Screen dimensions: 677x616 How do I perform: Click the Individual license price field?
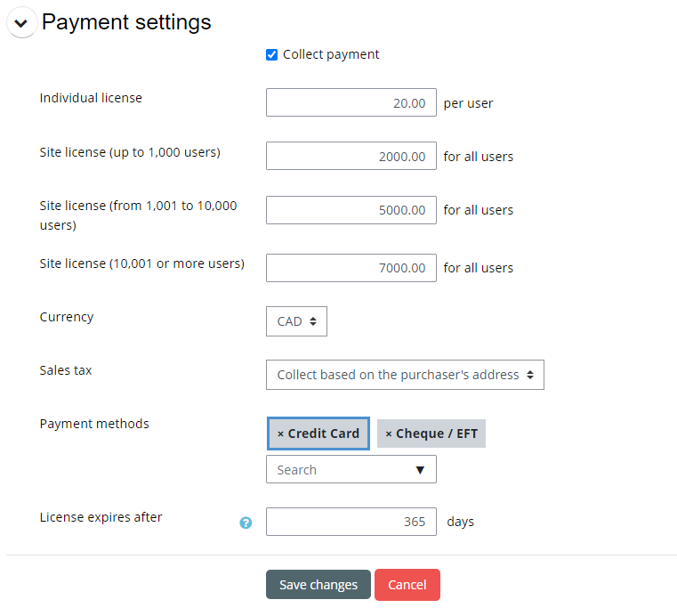coord(351,102)
